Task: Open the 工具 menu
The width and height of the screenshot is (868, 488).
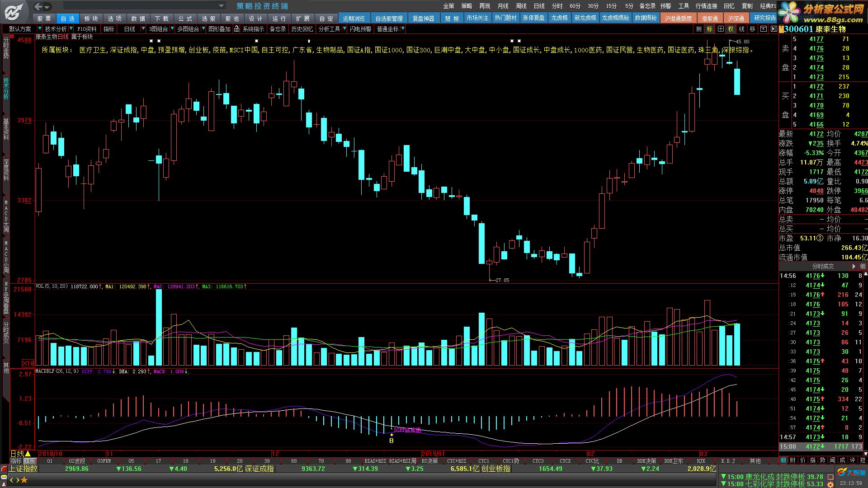Action: [684, 6]
